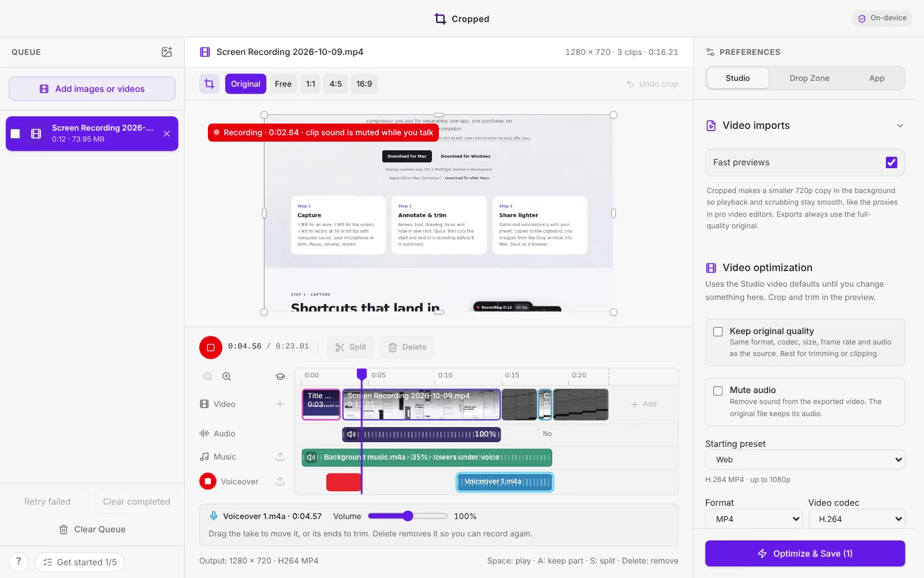
Task: Zoom out the timeline
Action: [x=208, y=376]
